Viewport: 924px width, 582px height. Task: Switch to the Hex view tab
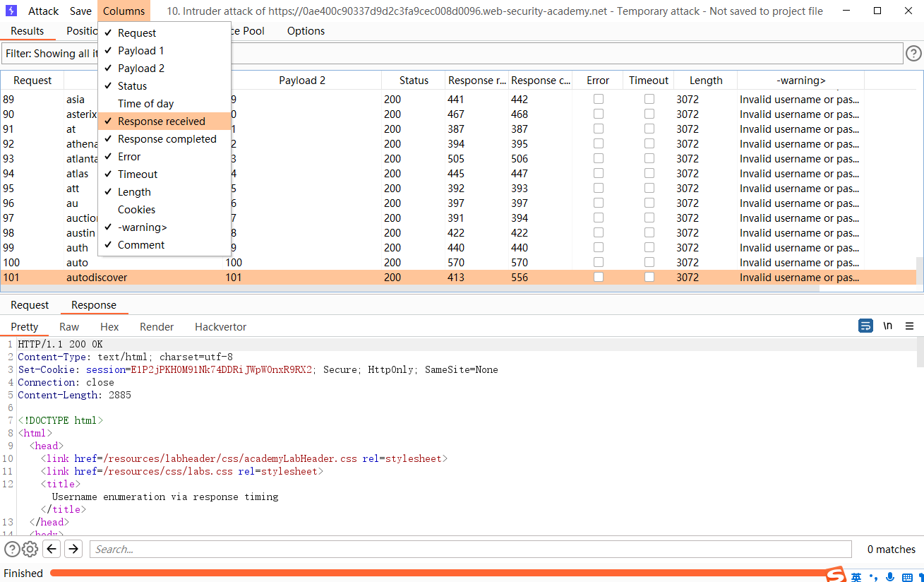pos(109,326)
